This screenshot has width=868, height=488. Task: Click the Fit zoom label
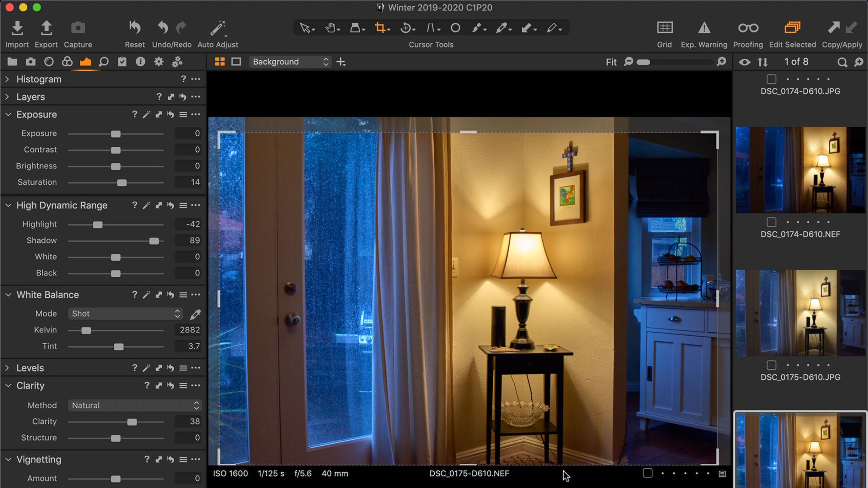611,62
